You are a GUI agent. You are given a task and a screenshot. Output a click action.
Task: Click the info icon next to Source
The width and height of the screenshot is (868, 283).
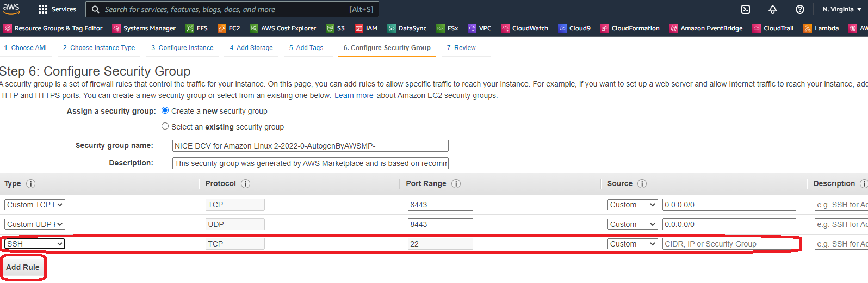point(642,184)
